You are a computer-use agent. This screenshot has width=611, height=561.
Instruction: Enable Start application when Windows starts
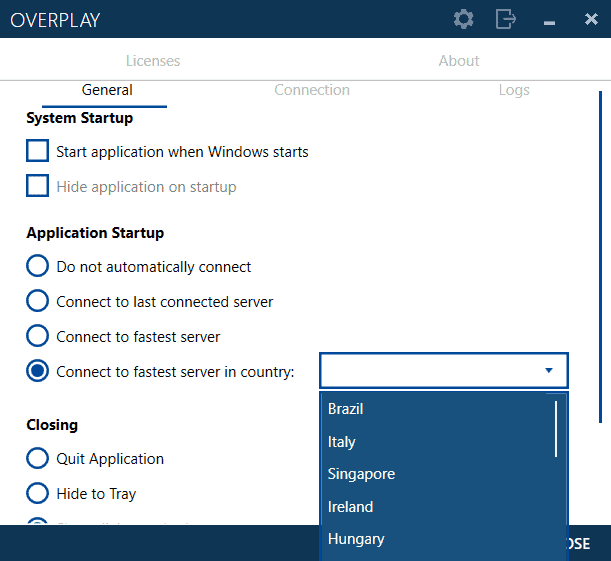pyautogui.click(x=37, y=151)
